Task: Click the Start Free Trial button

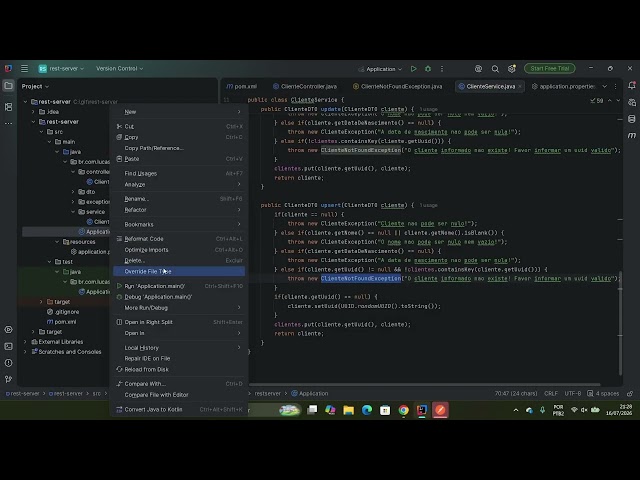Action: pos(550,69)
